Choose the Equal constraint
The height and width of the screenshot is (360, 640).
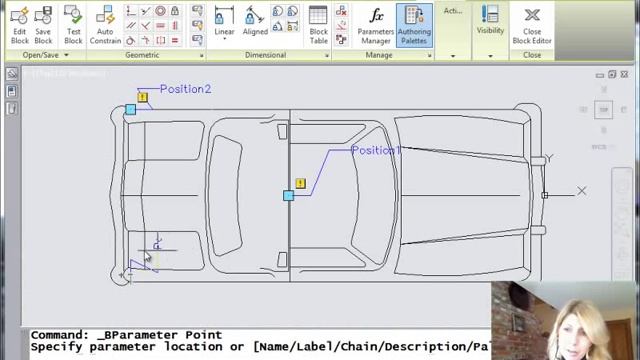(x=175, y=40)
